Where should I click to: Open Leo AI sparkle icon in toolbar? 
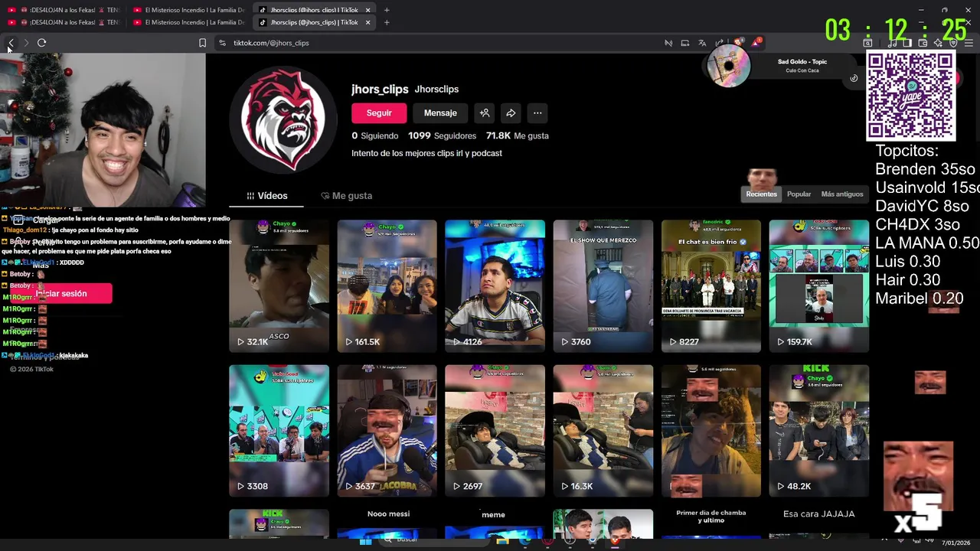pyautogui.click(x=938, y=43)
